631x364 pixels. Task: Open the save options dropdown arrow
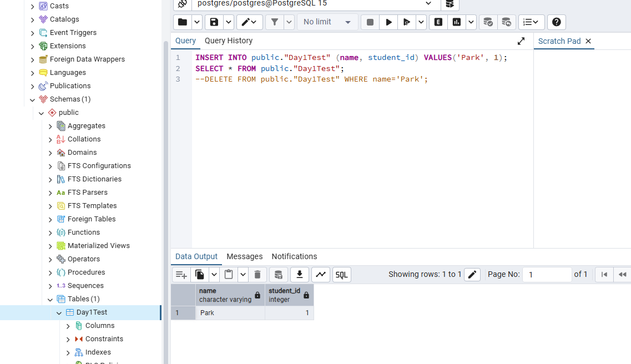pyautogui.click(x=229, y=22)
